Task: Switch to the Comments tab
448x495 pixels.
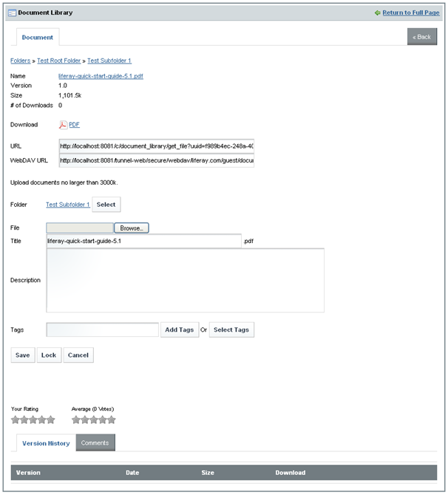Action: 95,443
